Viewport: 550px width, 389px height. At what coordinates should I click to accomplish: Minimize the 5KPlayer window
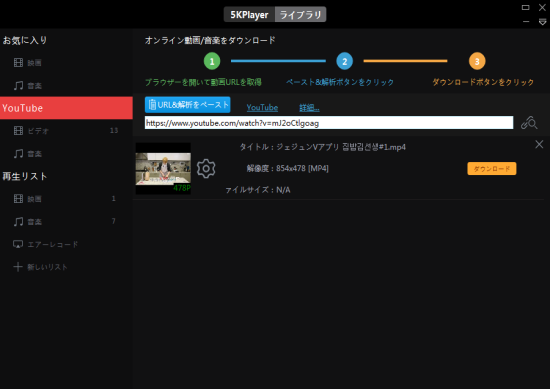point(526,22)
